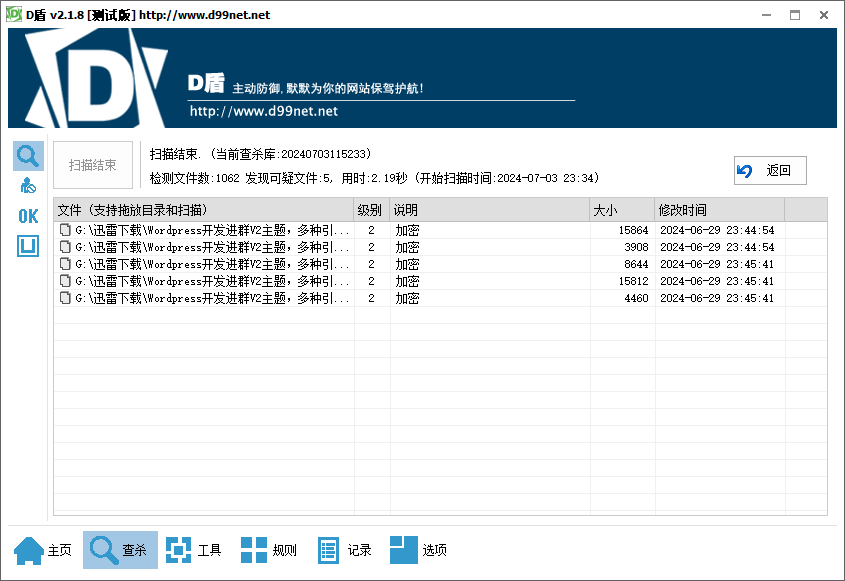The width and height of the screenshot is (845, 581).
Task: Click the 扫描结束 button
Action: click(93, 165)
